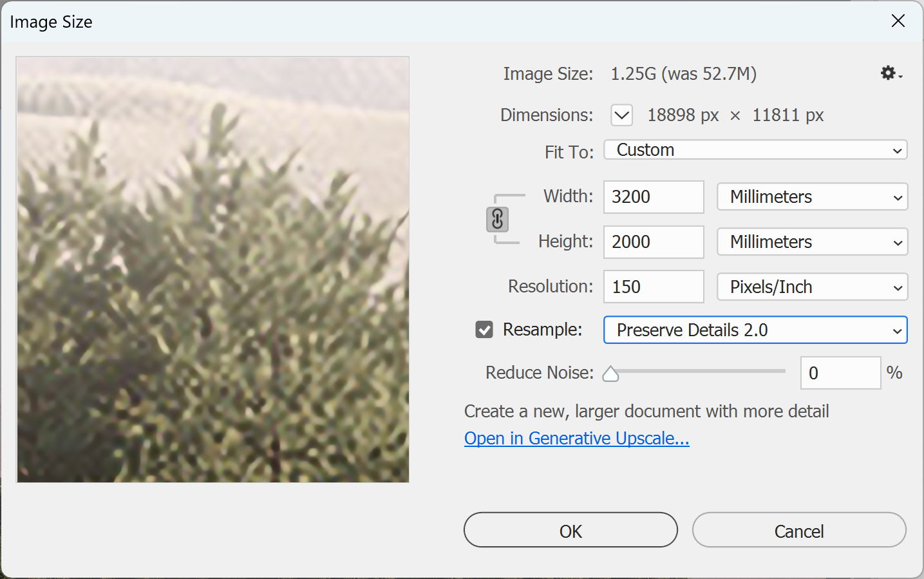
Task: Click the Reduce Noise slider handle
Action: coord(610,374)
